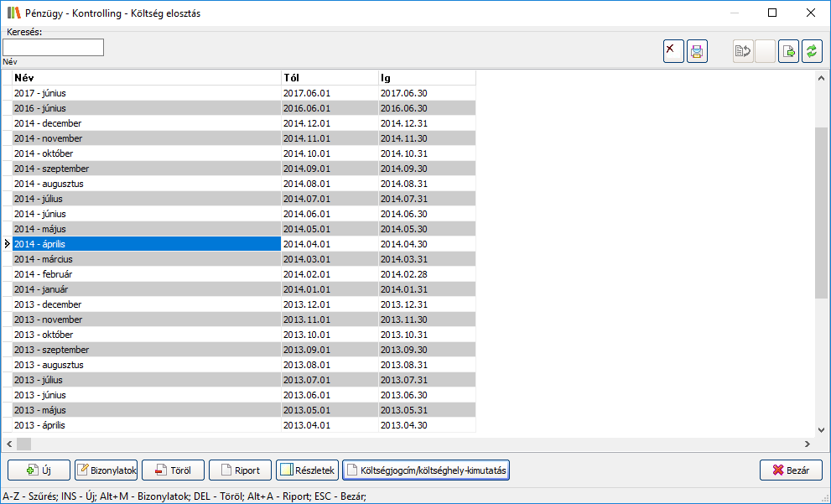
Task: Click the horizontal scrollbar right arrow
Action: 808,444
